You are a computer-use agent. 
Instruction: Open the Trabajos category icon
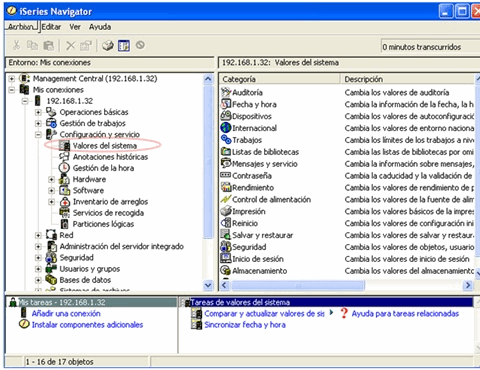pyautogui.click(x=226, y=140)
